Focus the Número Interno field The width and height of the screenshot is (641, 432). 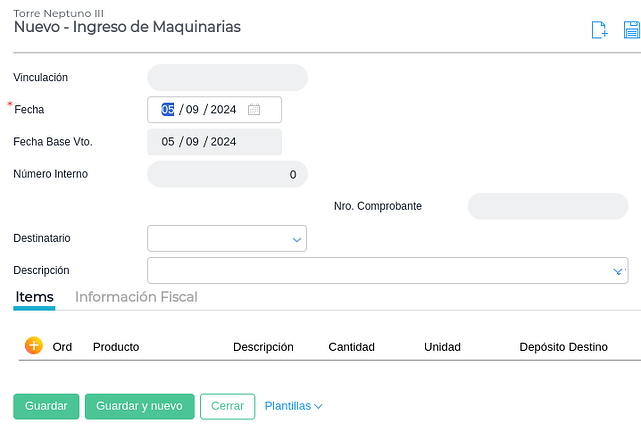(227, 175)
